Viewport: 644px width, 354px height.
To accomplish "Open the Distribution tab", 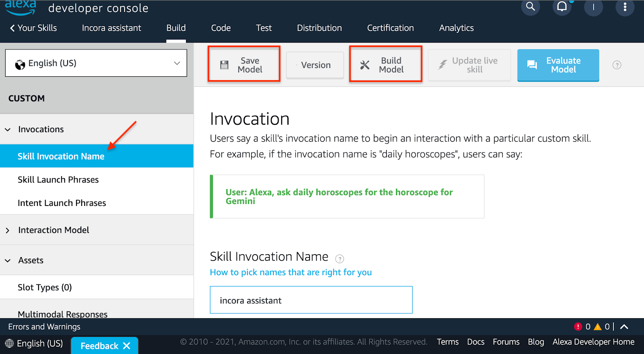I will coord(319,28).
